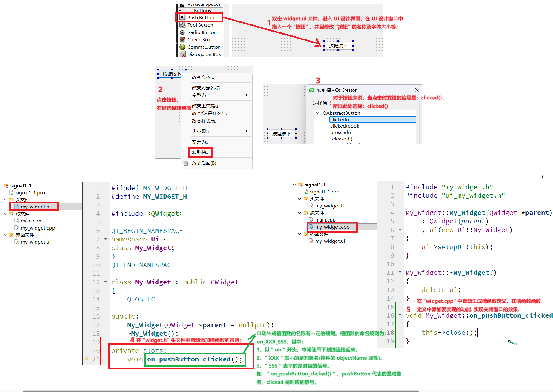The height and width of the screenshot is (392, 553).
Task: Click the yellow warning triangle at line 21
Action: click(87, 359)
